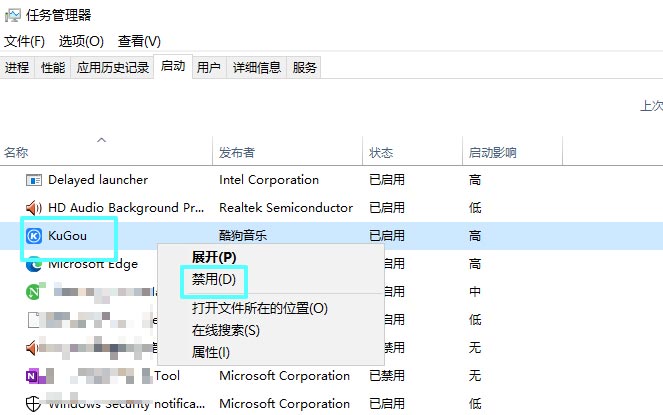Click Microsoft Corporation in Windows Security row
Viewport: 663px width, 415px height.
click(x=285, y=404)
